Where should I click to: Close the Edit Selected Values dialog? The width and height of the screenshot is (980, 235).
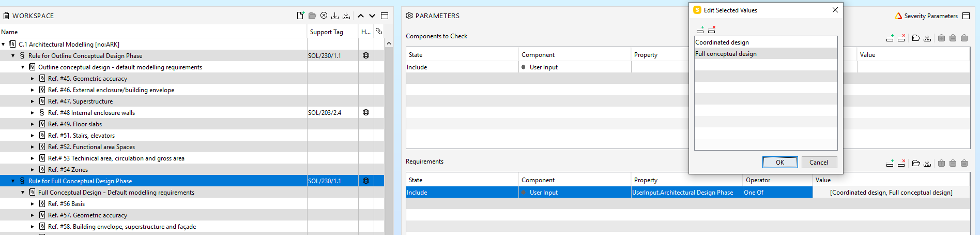[x=835, y=10]
